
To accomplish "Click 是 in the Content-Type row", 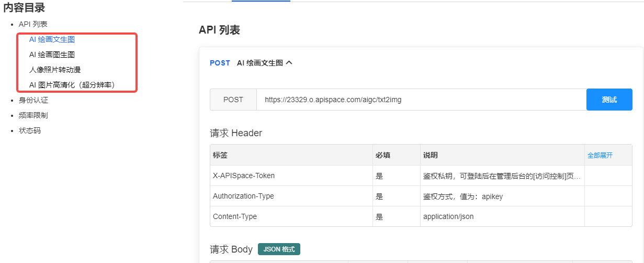I will (x=379, y=216).
